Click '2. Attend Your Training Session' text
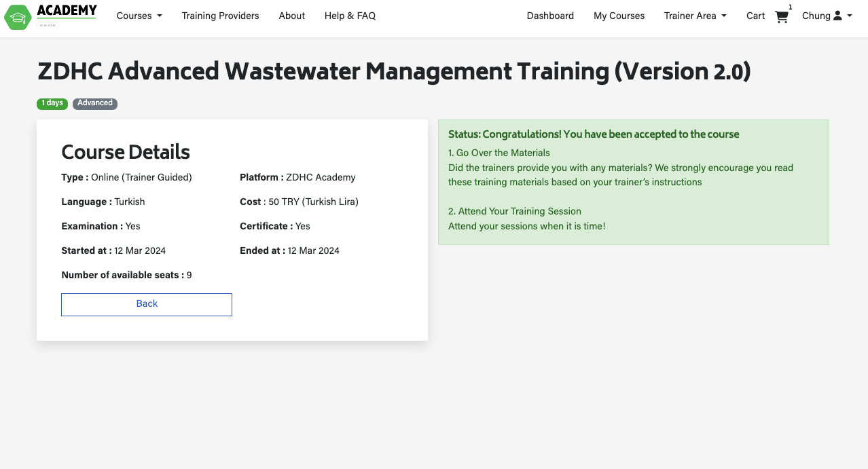This screenshot has width=868, height=469. tap(515, 211)
